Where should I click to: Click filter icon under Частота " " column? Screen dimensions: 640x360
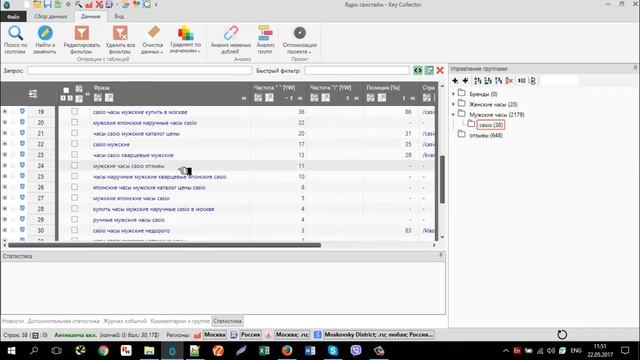click(258, 98)
